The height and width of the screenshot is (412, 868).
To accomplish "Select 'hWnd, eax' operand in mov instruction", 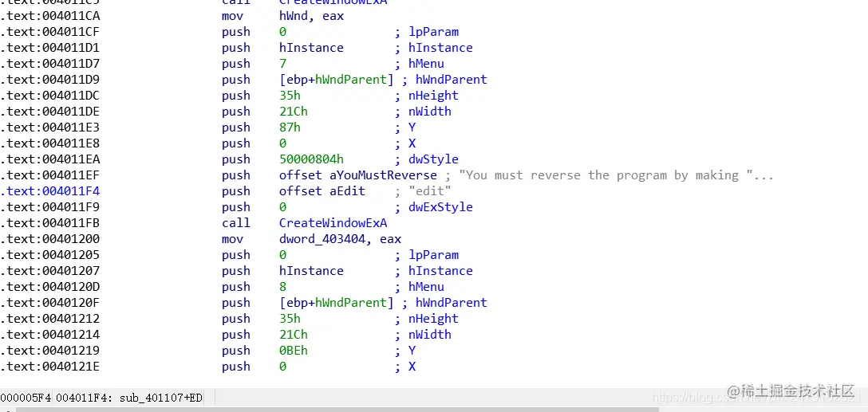I will click(x=312, y=16).
